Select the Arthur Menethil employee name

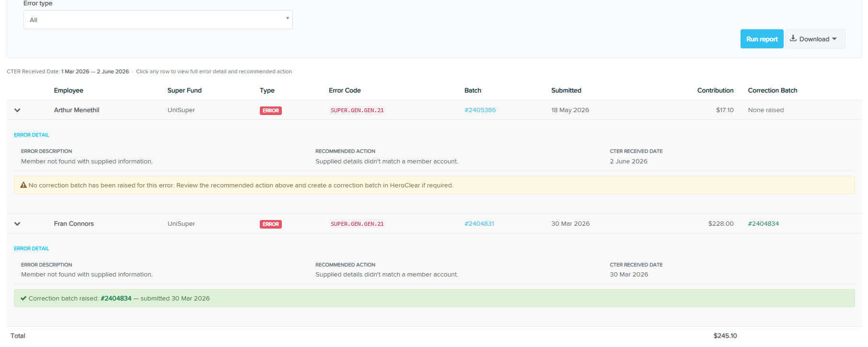(77, 110)
